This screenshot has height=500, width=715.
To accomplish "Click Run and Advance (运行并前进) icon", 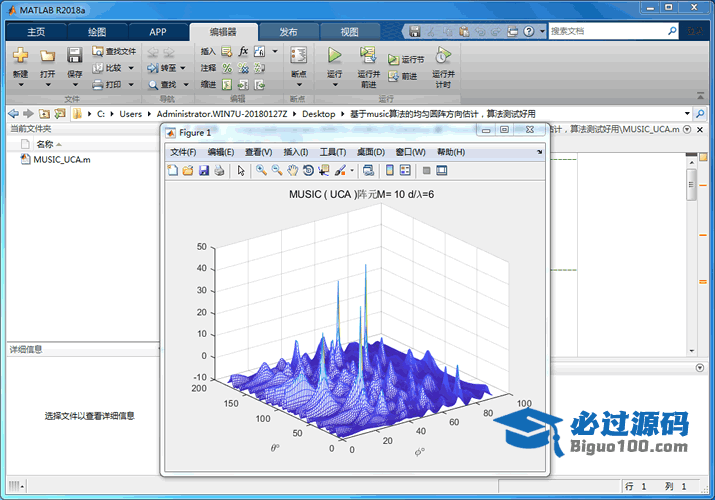I will (x=368, y=55).
